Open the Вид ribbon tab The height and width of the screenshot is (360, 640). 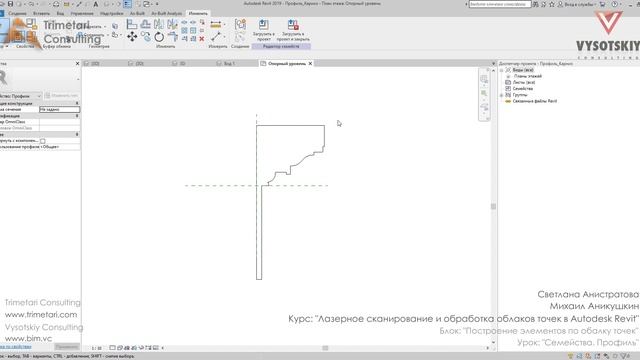pos(60,13)
